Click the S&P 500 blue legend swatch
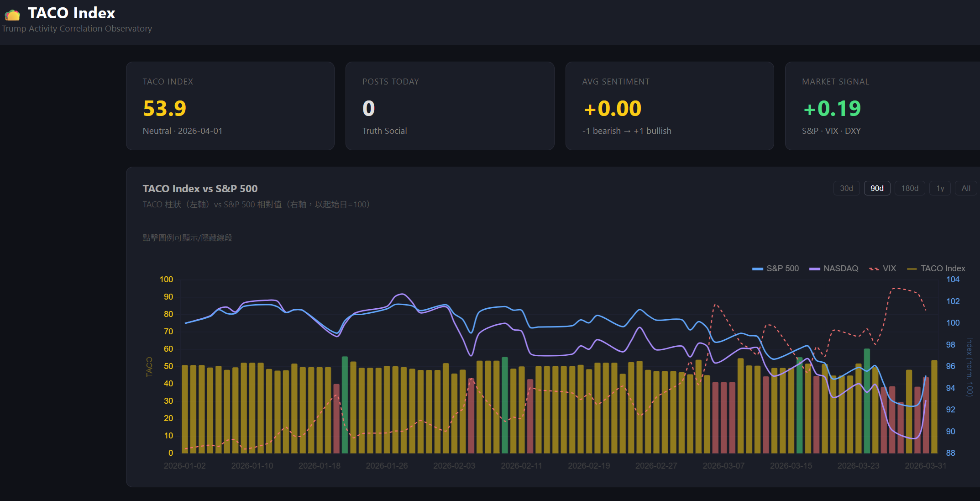The image size is (980, 501). point(757,269)
